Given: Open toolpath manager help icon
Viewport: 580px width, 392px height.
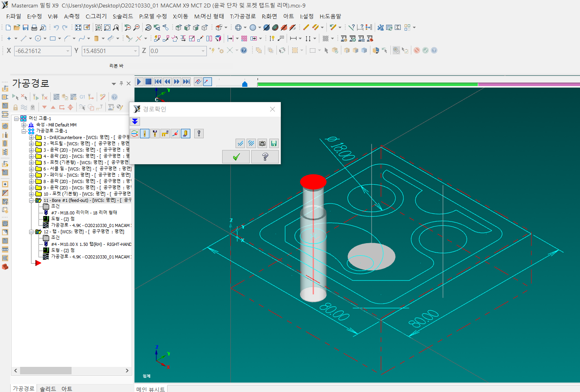Looking at the screenshot, I should tap(114, 97).
